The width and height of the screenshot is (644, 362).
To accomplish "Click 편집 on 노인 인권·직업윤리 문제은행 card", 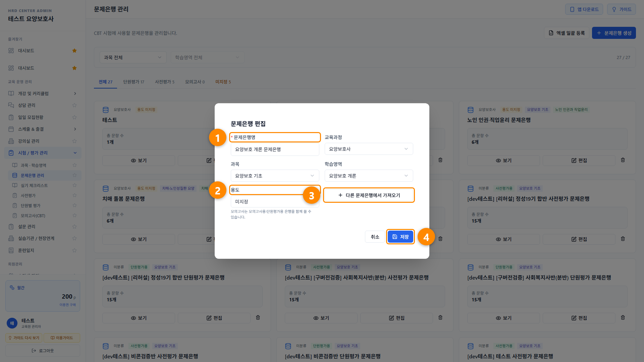I will click(x=579, y=161).
